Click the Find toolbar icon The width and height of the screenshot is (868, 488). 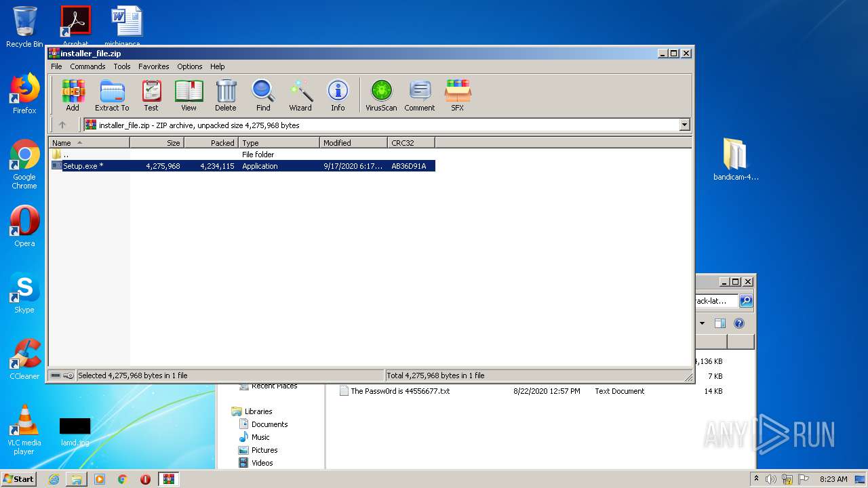point(263,96)
